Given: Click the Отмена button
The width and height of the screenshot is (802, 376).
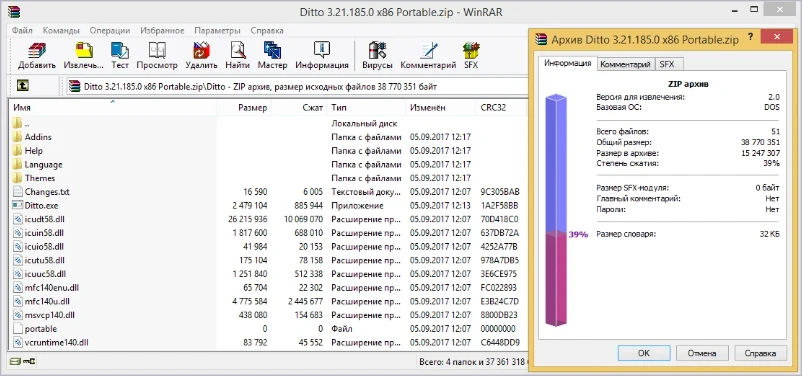Looking at the screenshot, I should point(702,353).
